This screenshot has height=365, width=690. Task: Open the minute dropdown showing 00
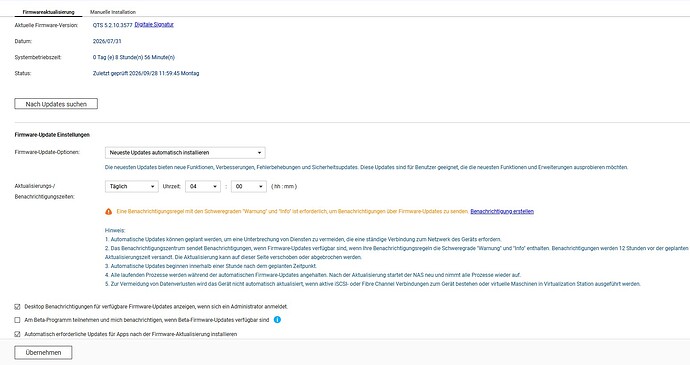tap(249, 186)
